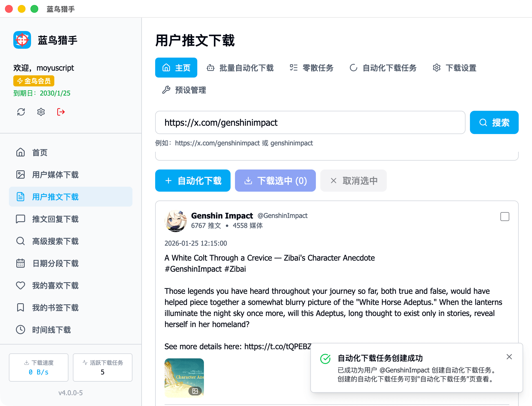The width and height of the screenshot is (532, 406).
Task: Click the red logout icon
Action: (61, 112)
